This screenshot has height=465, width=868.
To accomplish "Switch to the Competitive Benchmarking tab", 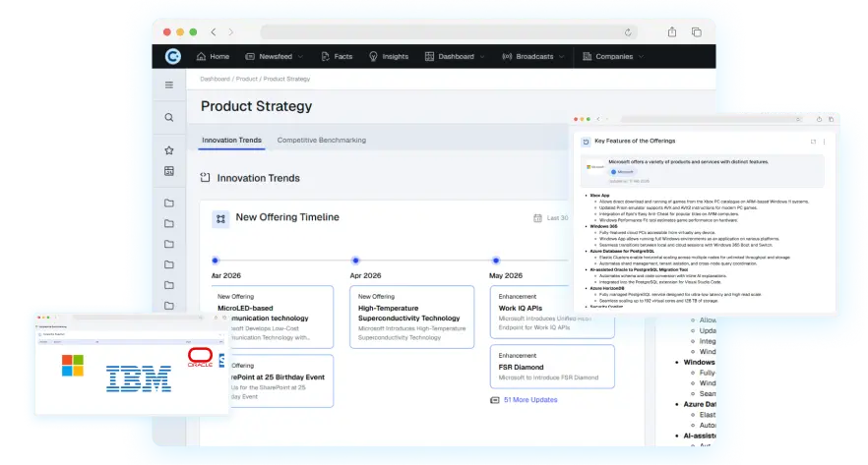I will point(322,140).
